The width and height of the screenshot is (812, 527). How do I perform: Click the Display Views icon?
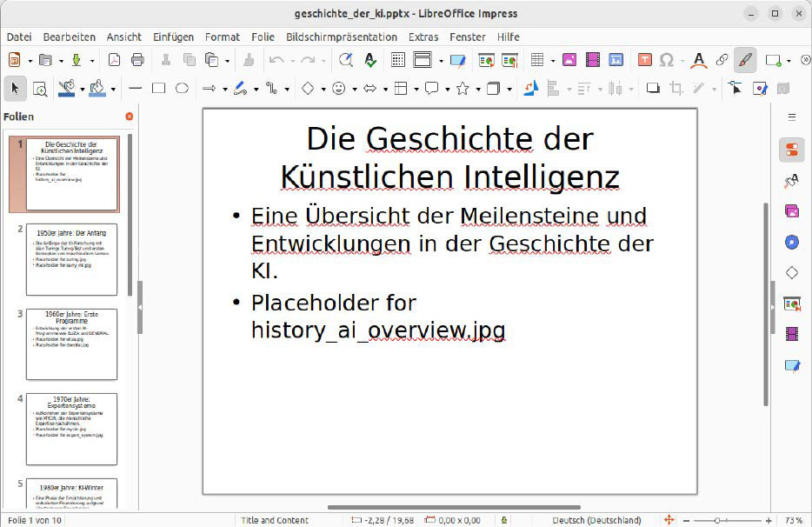(422, 60)
